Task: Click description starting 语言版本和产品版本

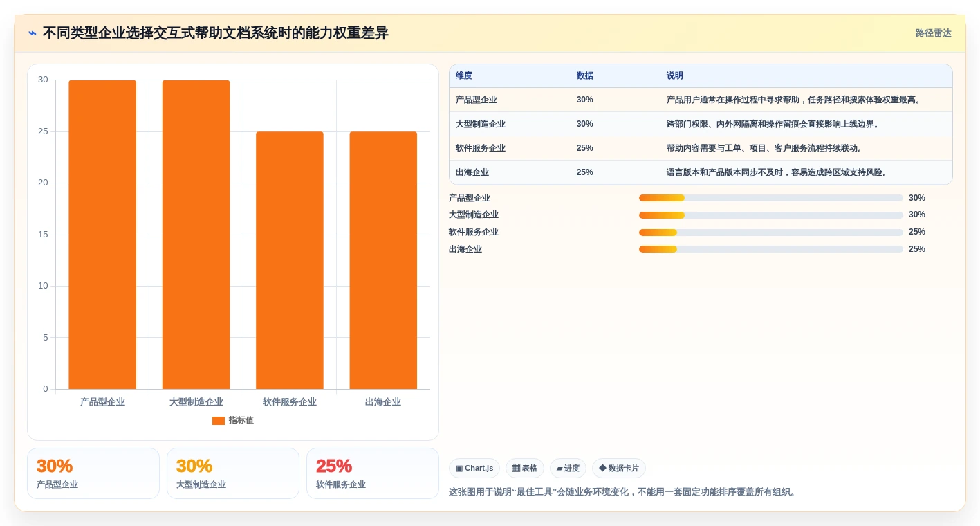Action: click(779, 172)
